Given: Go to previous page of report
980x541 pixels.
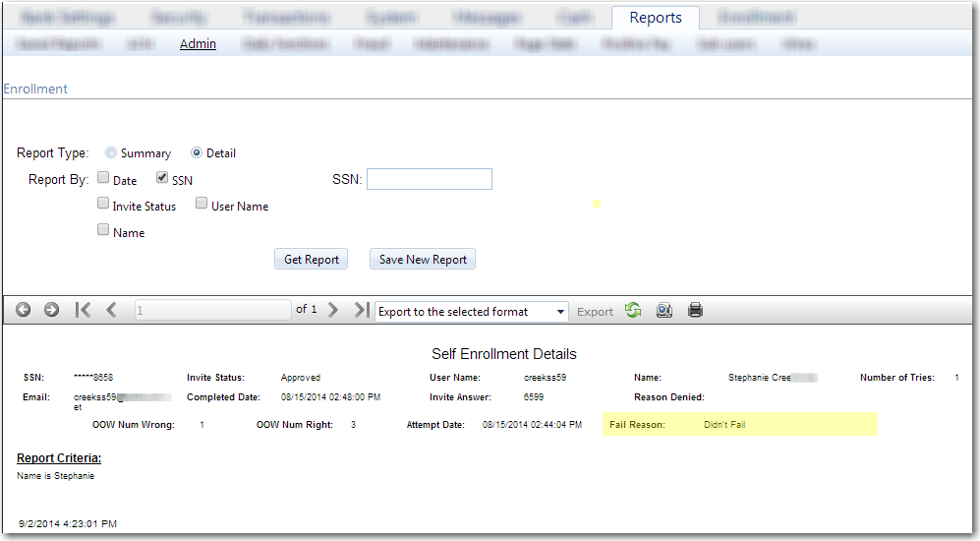Looking at the screenshot, I should 111,310.
